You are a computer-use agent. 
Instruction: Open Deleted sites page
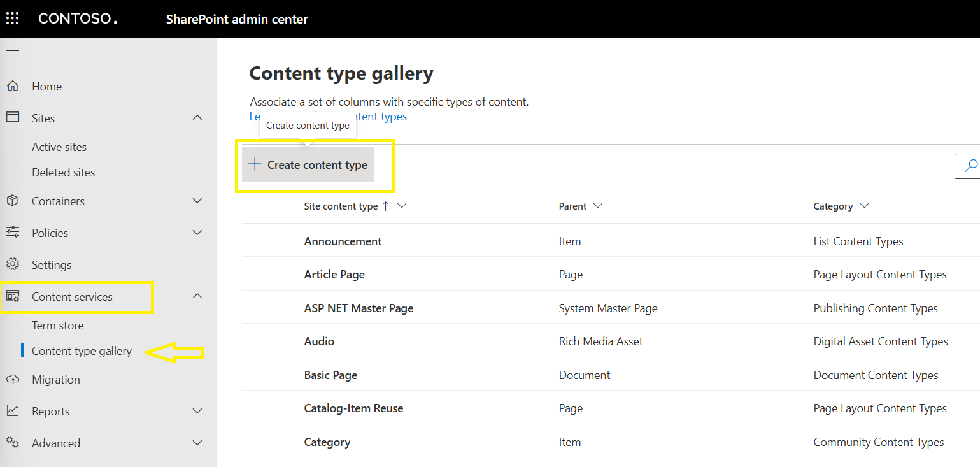click(64, 173)
